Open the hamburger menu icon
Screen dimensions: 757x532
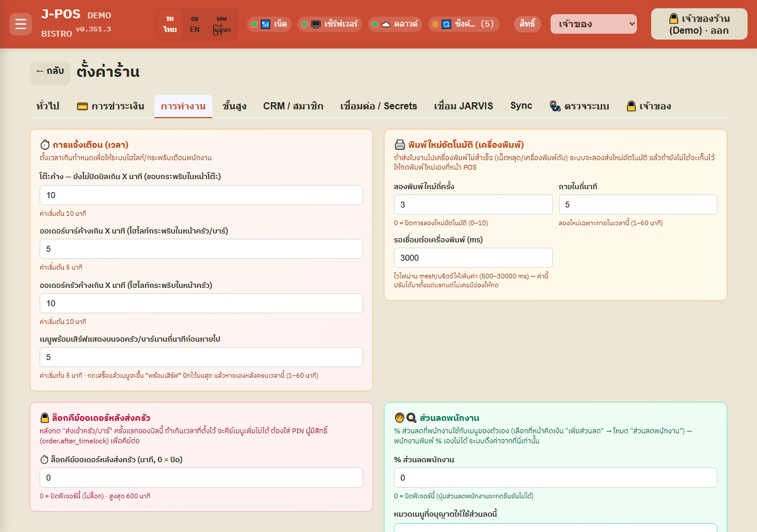pos(21,24)
